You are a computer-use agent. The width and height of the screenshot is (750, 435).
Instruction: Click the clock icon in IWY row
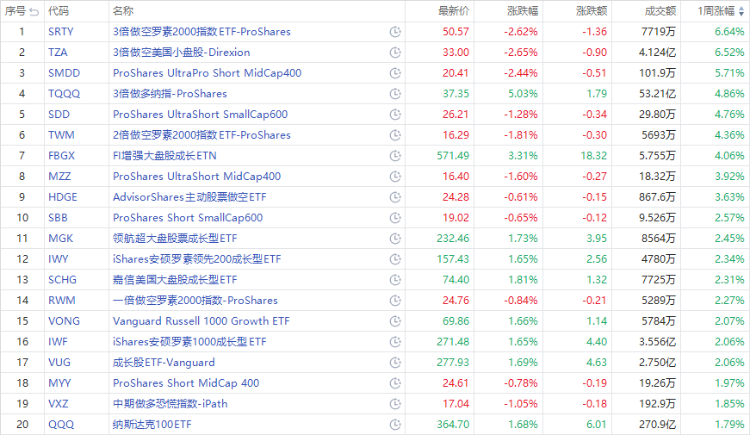coord(395,259)
